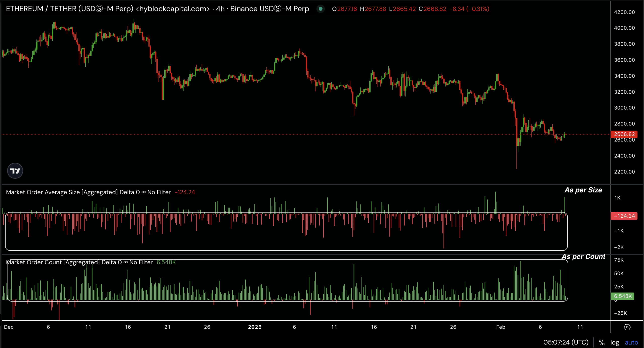Click the -124.24 red value label on scale
The image size is (644, 348).
point(624,216)
